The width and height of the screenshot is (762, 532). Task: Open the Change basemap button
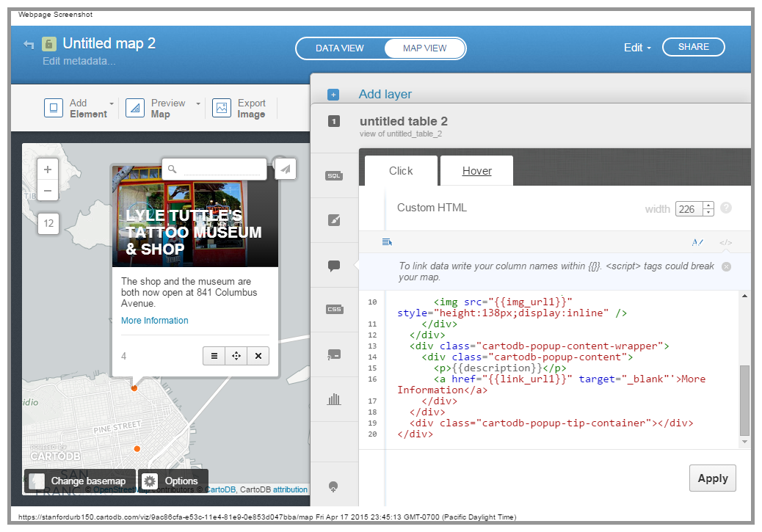tap(80, 481)
